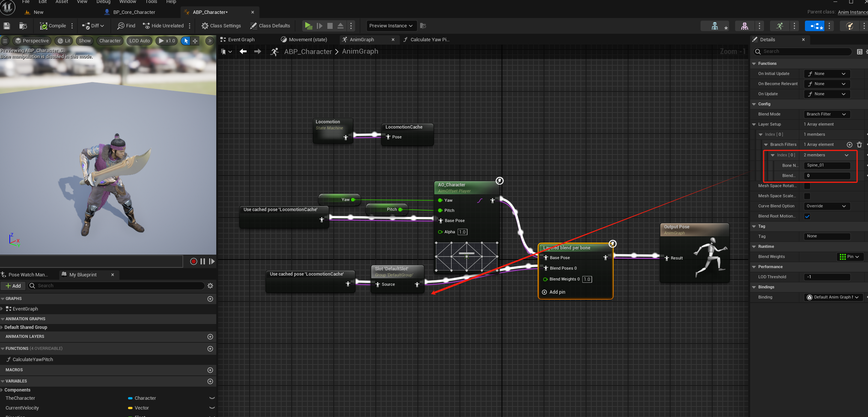Open the Blend Mode Branch Filter dropdown
The image size is (868, 417).
[827, 114]
